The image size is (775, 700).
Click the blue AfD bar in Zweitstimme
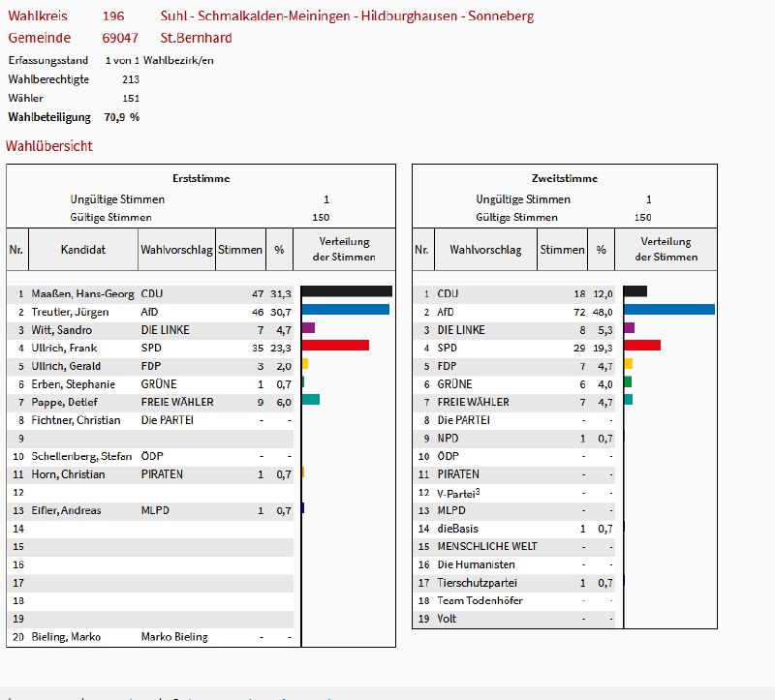click(x=669, y=310)
